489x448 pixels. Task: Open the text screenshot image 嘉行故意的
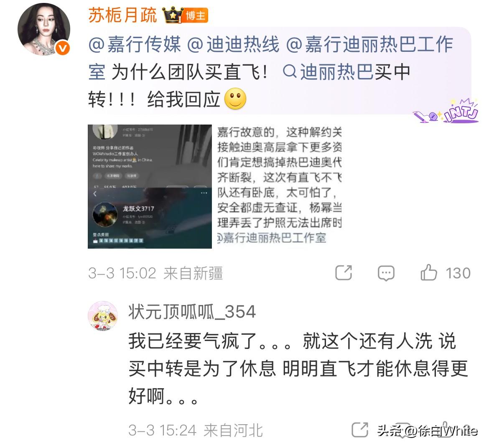click(279, 186)
